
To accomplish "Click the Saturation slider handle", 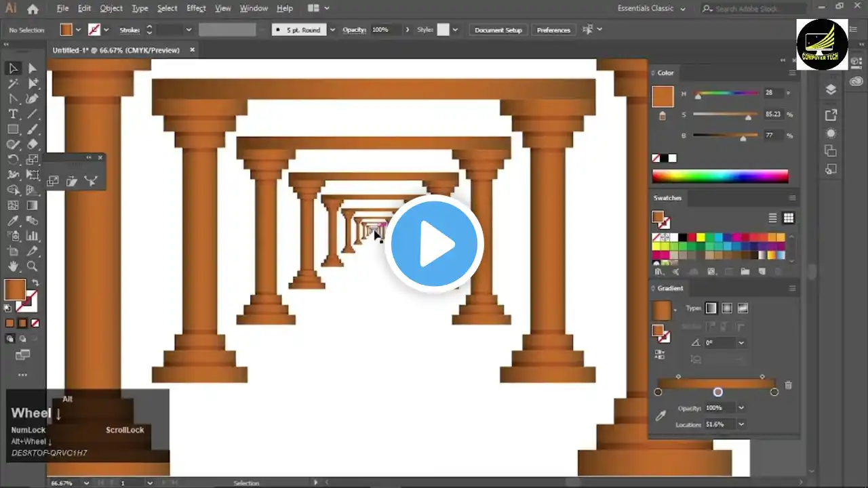I will [x=748, y=117].
